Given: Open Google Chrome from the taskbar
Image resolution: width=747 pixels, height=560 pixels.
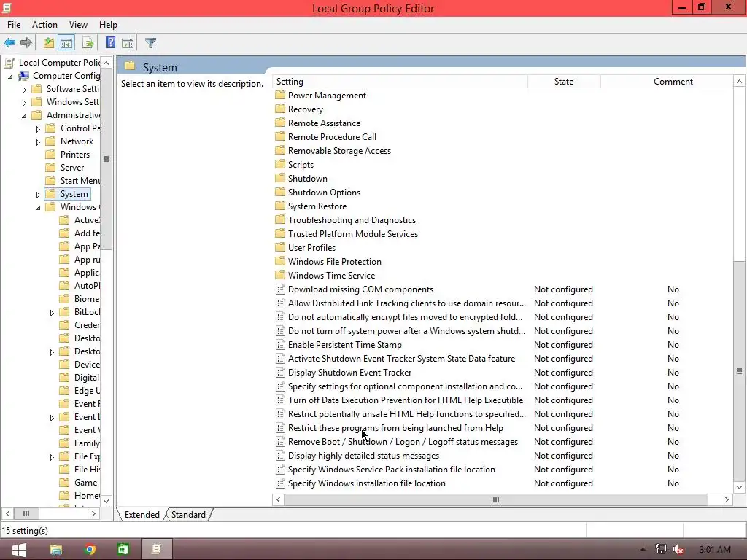Looking at the screenshot, I should 90,550.
